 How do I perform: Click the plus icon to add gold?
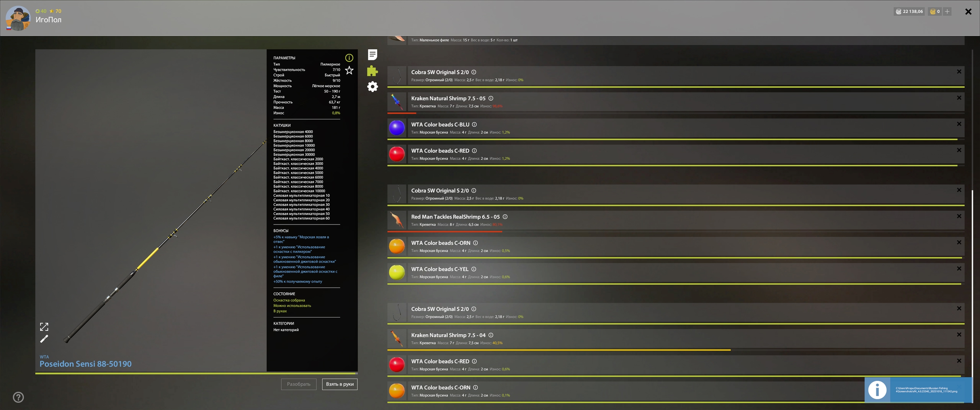[x=947, y=11]
